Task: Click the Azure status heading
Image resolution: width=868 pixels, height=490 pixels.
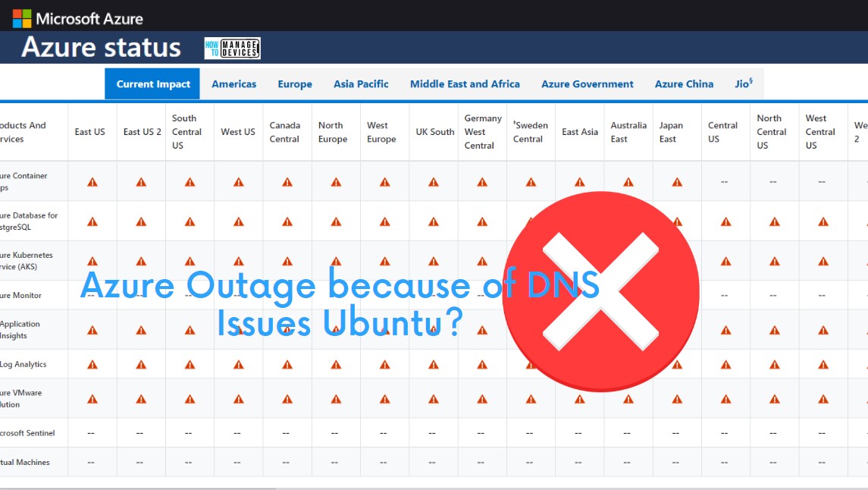Action: pos(102,47)
